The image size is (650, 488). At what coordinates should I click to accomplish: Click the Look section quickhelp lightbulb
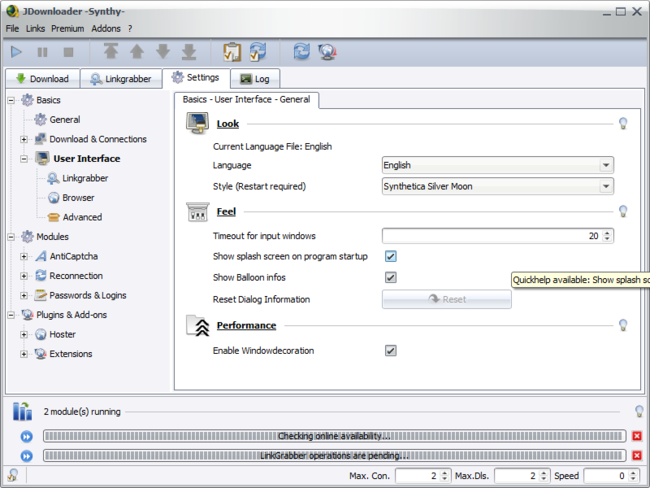tap(623, 123)
